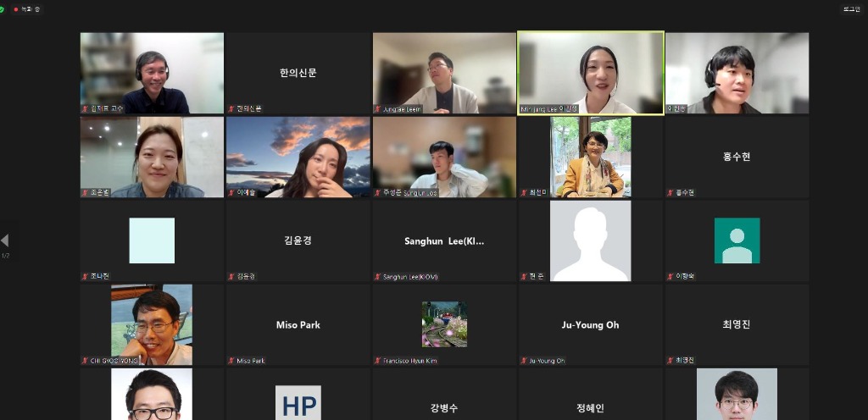The height and width of the screenshot is (420, 868).
Task: Click muted mic icon beside 이향숙 label
Action: click(x=670, y=276)
